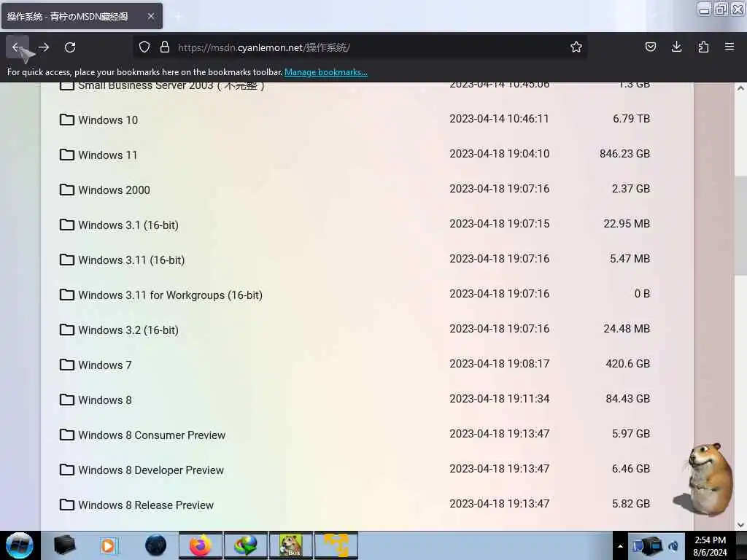This screenshot has width=747, height=560.
Task: Bookmark this page with the star
Action: point(576,47)
